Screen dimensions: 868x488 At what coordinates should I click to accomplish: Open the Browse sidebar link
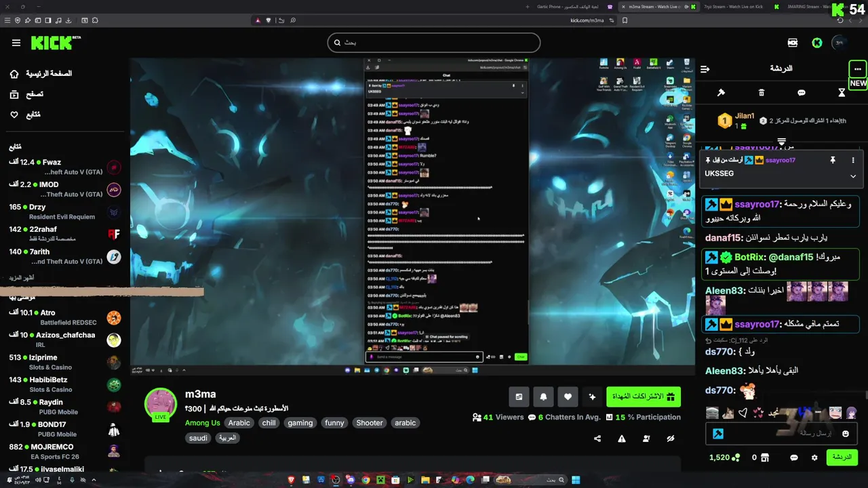tap(26, 94)
